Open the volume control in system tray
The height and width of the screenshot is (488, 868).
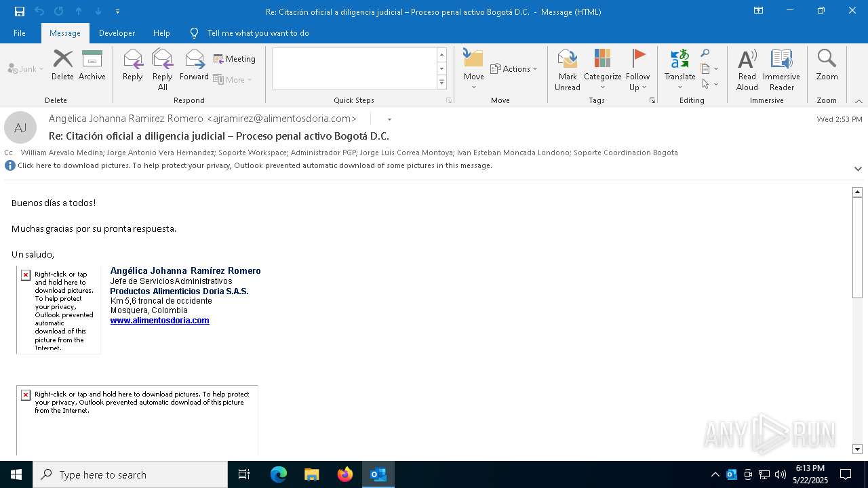pos(781,474)
